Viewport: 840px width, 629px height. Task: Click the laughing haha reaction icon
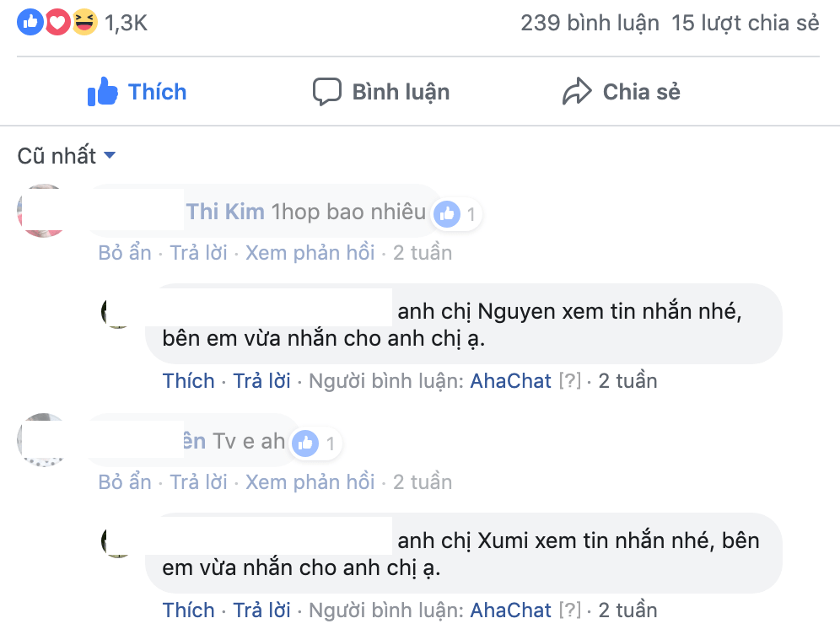[84, 22]
